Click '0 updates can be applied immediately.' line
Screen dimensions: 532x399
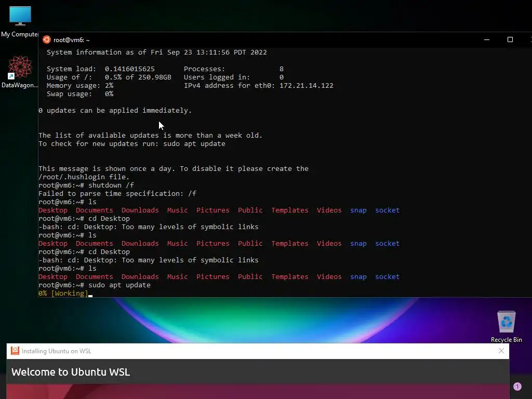[x=115, y=111]
